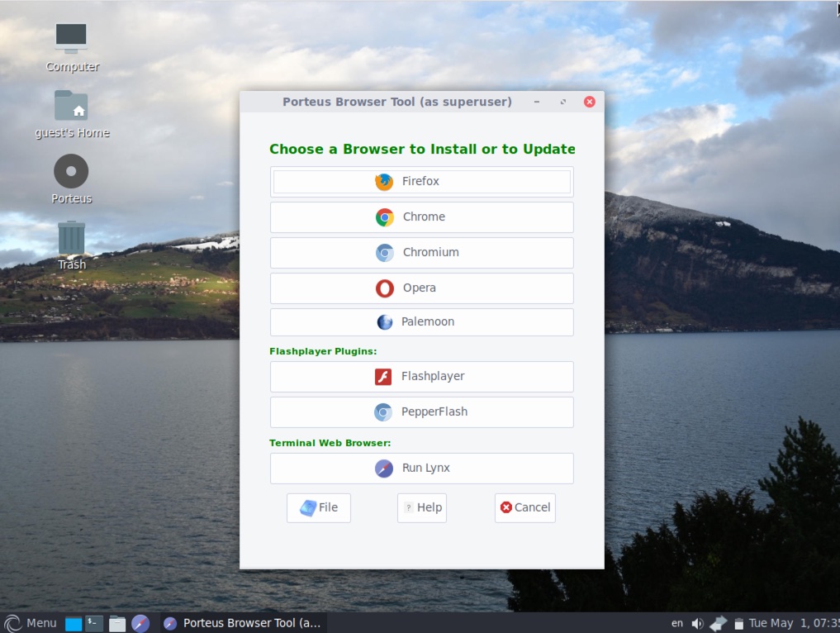Open the Help window
Viewport: 840px width, 633px height.
tap(421, 507)
